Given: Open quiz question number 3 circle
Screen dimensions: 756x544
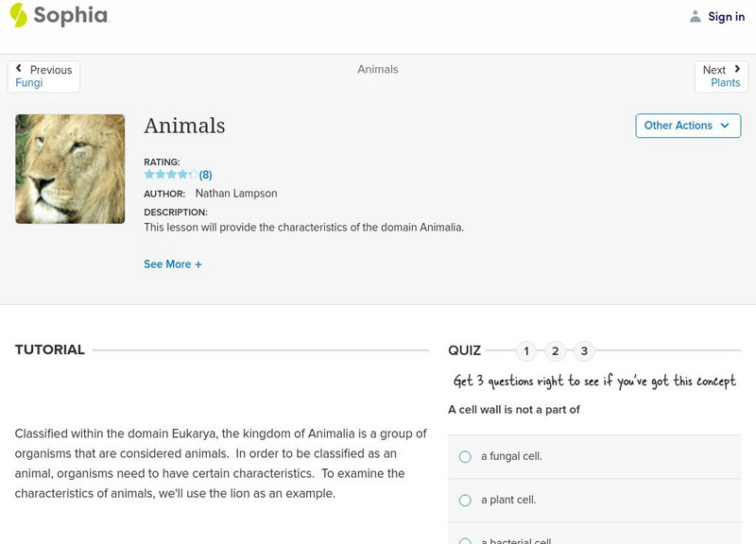Looking at the screenshot, I should [x=584, y=351].
